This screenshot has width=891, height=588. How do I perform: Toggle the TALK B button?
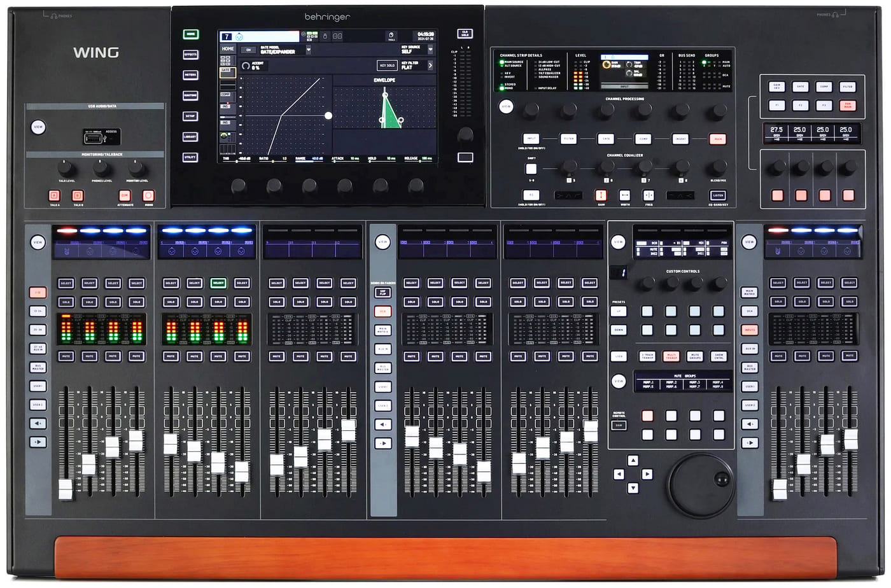click(78, 196)
